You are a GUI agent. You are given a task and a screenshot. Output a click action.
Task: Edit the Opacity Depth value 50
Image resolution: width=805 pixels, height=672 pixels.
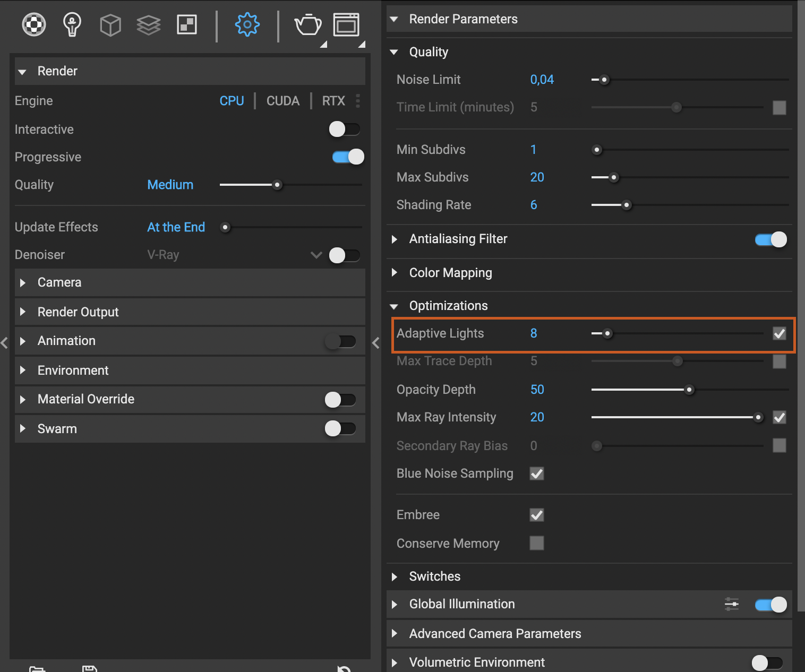pos(537,390)
